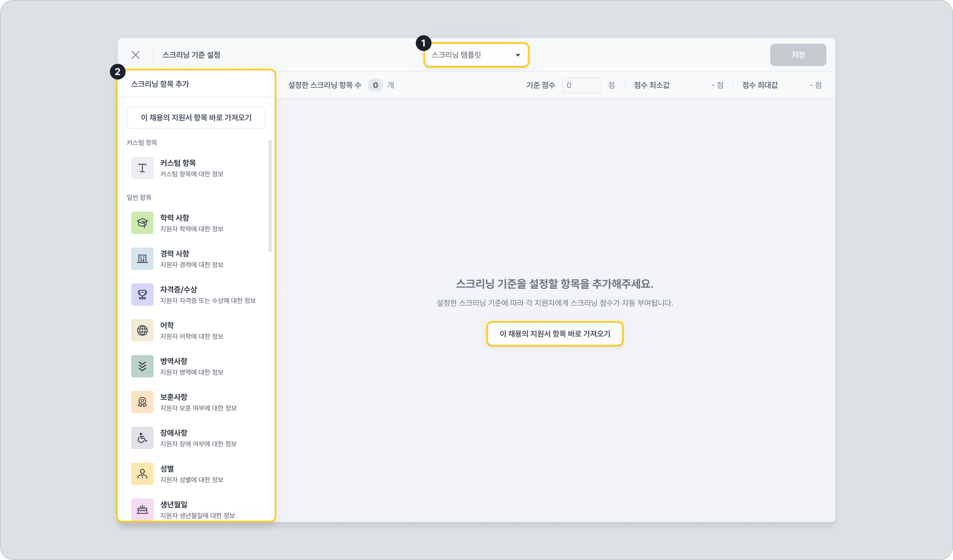Click the birthdate cake icon

[142, 509]
